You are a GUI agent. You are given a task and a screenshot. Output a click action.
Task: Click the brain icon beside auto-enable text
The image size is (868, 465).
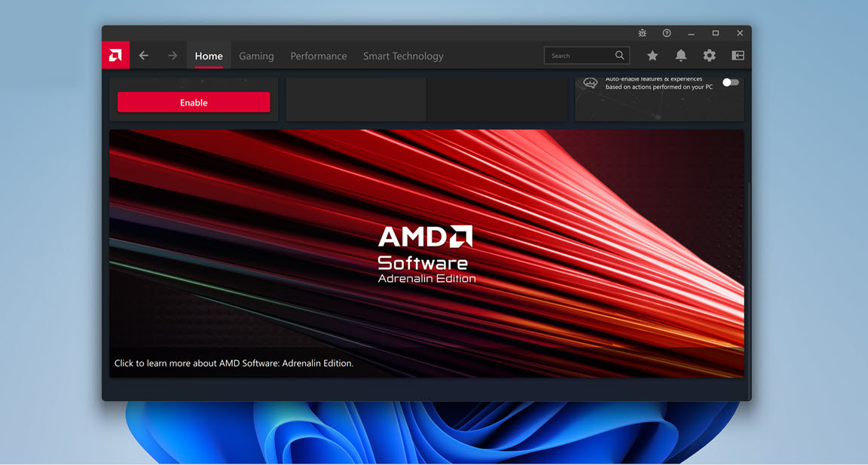pos(590,83)
